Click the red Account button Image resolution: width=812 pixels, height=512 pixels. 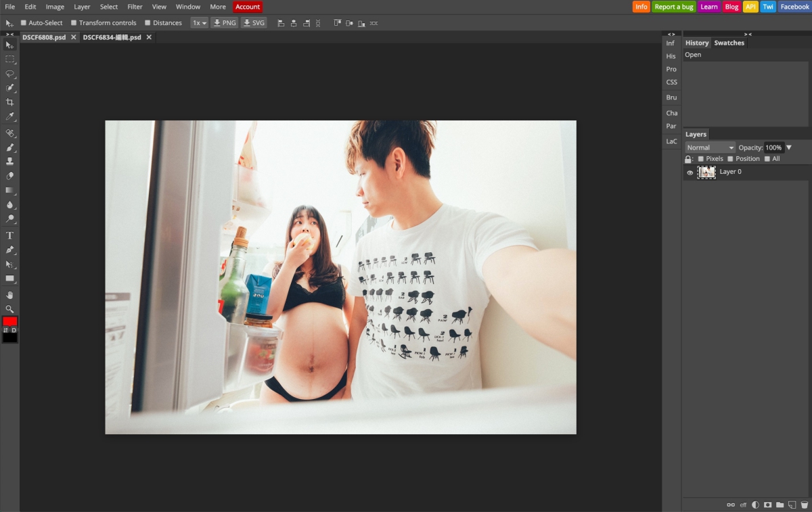coord(248,7)
